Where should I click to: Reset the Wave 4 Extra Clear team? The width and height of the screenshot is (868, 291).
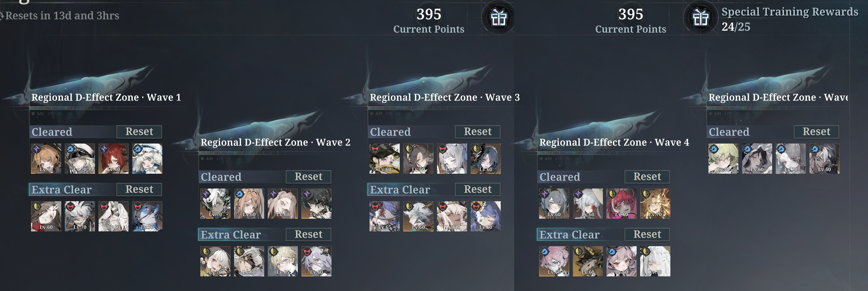coord(647,234)
